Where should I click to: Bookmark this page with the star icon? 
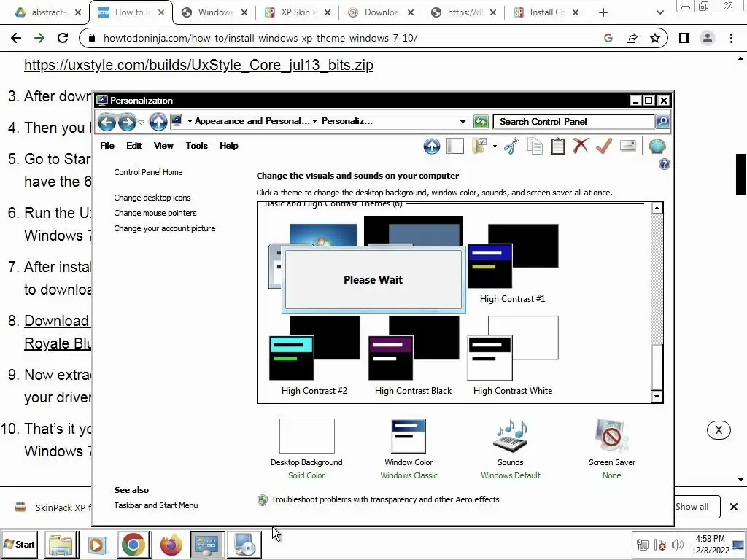655,38
